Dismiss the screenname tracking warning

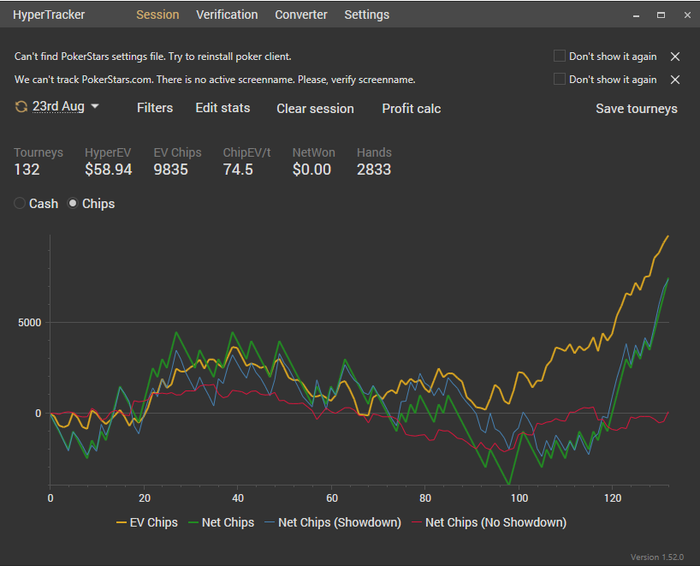(x=675, y=80)
